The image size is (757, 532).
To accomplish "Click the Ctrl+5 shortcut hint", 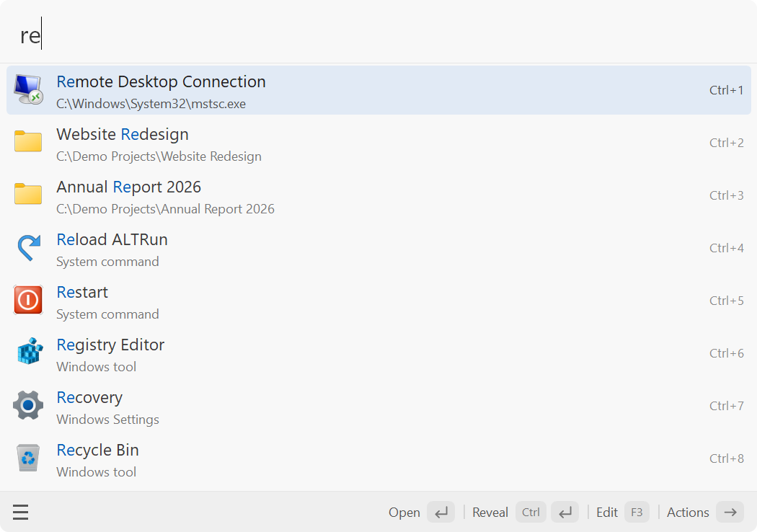I will [x=726, y=301].
